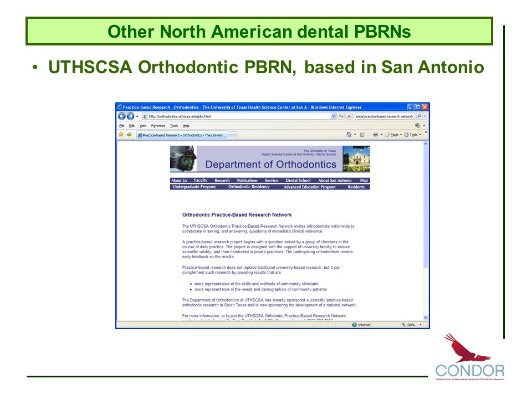Viewport: 532px width, 399px height.
Task: Click the blank New Tab button
Action: click(233, 135)
